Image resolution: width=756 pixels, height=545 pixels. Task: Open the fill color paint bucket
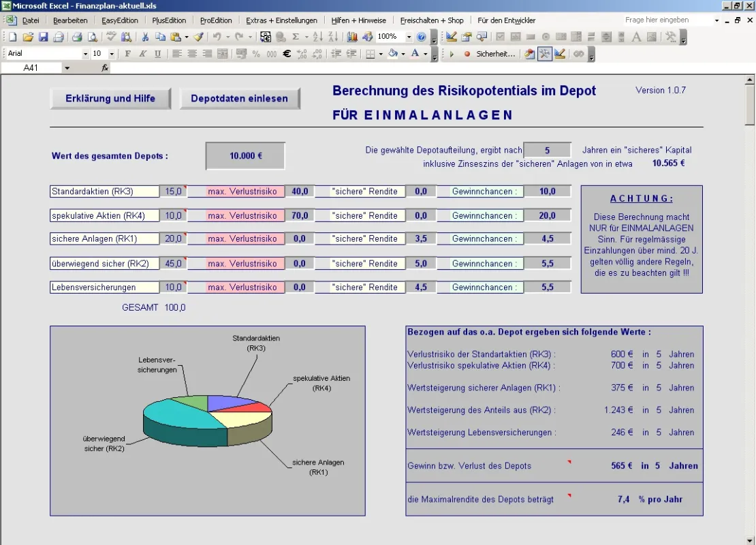point(393,54)
